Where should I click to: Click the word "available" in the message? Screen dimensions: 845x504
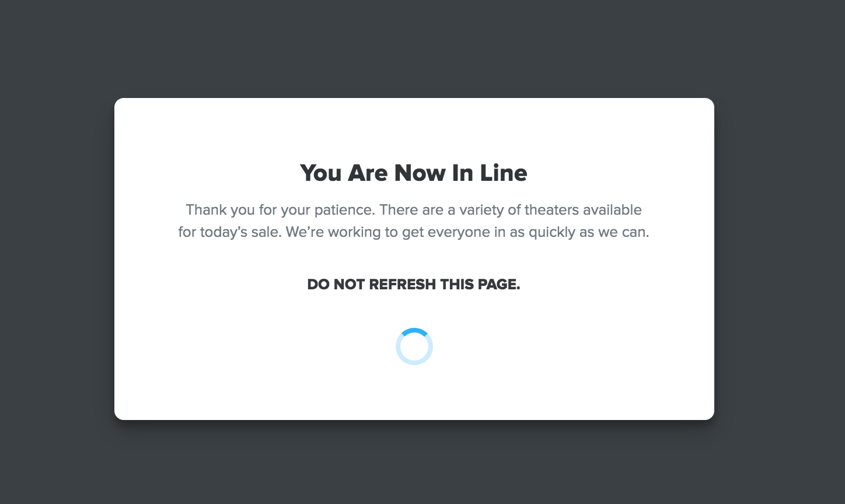pyautogui.click(x=612, y=209)
